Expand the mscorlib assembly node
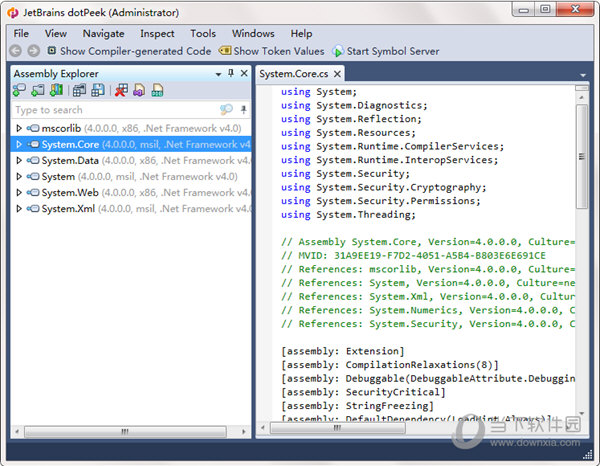 [x=19, y=128]
